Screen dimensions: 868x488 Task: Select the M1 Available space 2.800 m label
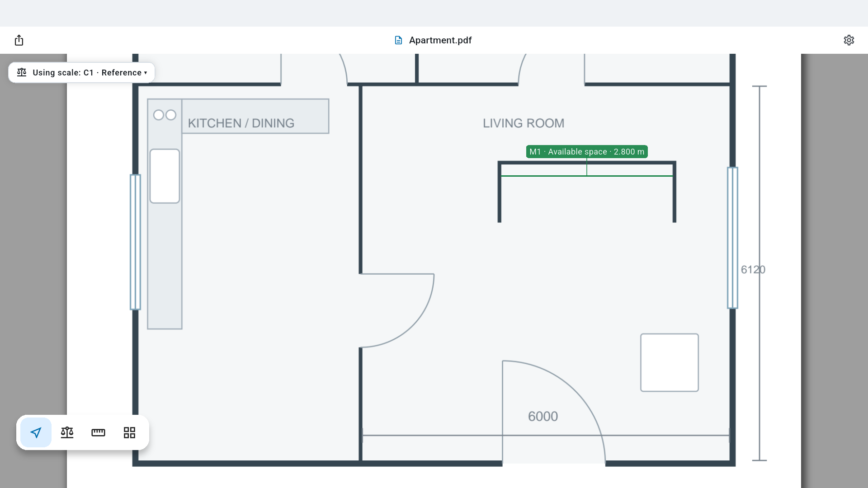coord(587,152)
